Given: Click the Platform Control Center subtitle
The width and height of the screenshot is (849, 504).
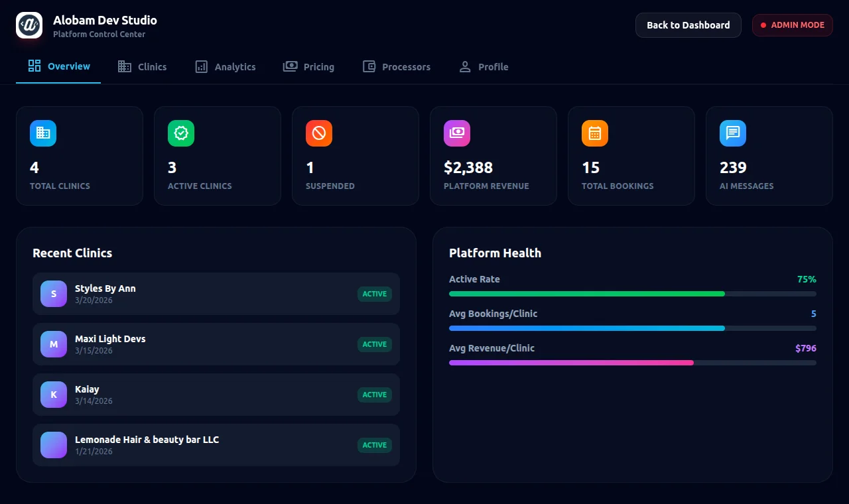Looking at the screenshot, I should pos(99,34).
